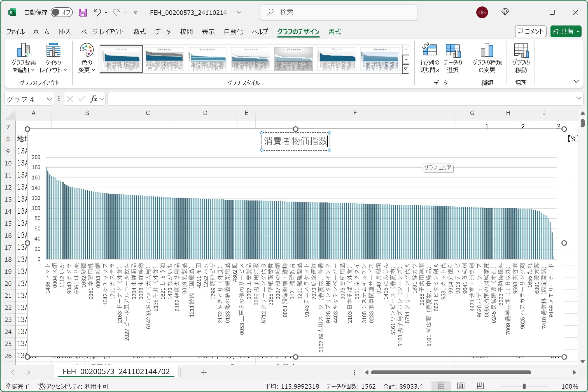The image size is (588, 392).
Task: Click the horizontal scrollbar thumb
Action: coord(451,372)
